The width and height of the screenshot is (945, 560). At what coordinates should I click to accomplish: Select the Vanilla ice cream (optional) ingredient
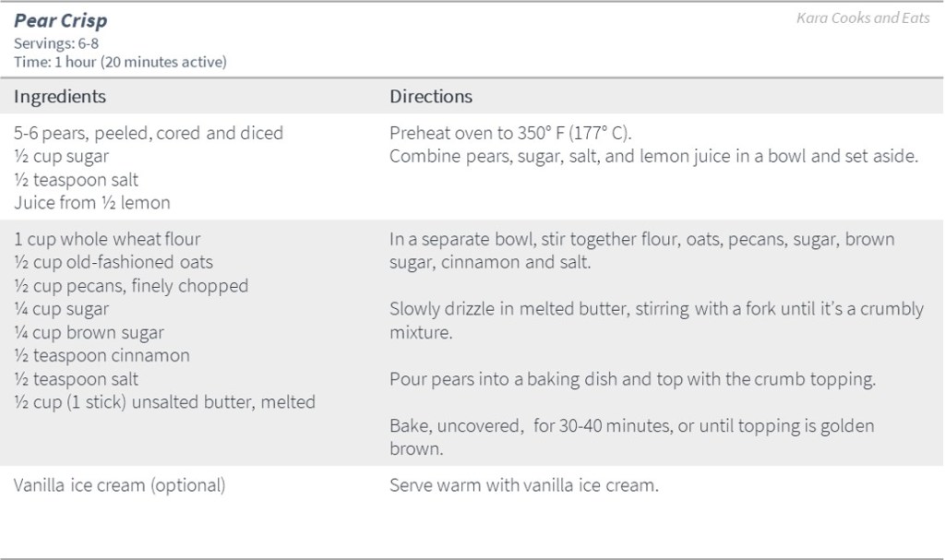(x=119, y=485)
